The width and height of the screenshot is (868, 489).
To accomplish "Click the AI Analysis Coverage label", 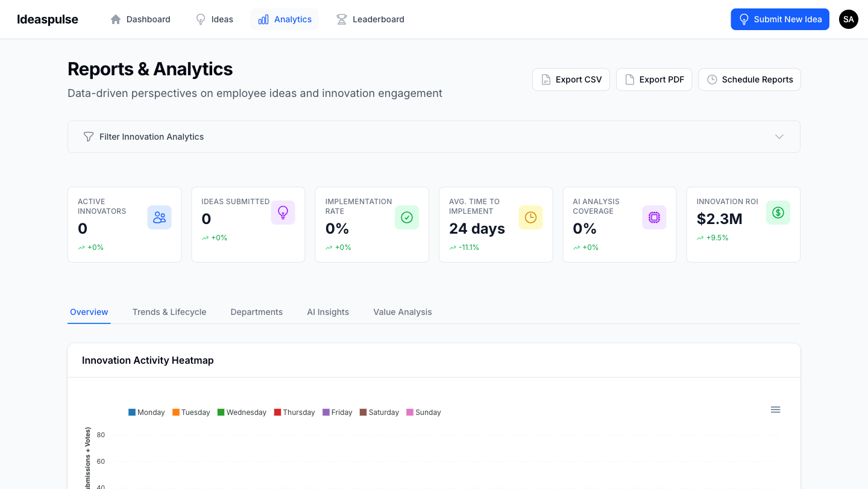I will click(x=596, y=207).
